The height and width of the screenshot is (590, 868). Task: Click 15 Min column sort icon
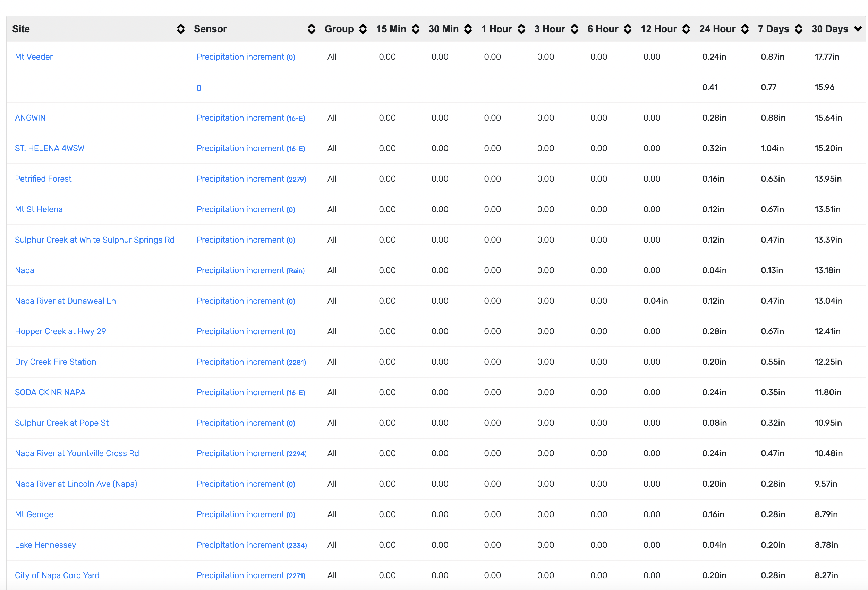pos(415,29)
